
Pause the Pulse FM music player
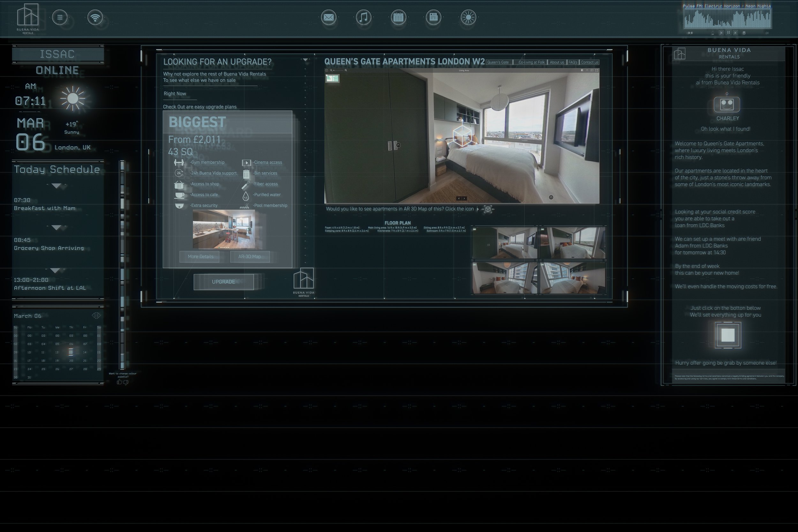point(728,33)
